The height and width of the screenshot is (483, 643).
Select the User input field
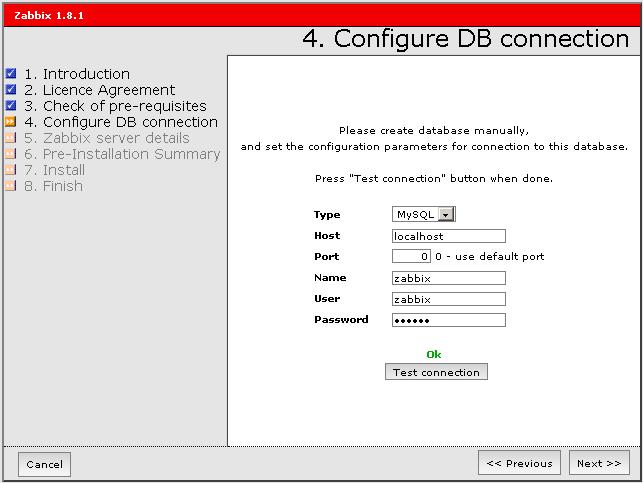point(449,299)
